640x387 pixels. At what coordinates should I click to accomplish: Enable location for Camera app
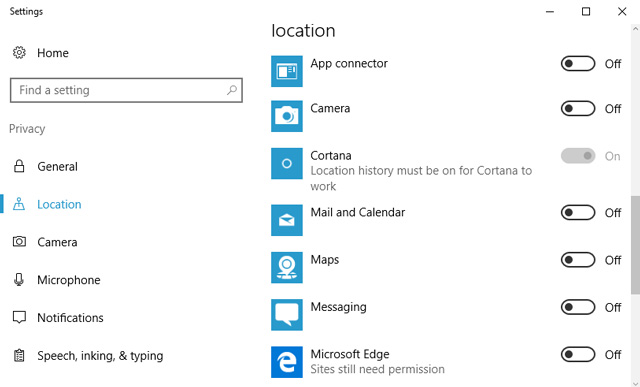point(578,109)
